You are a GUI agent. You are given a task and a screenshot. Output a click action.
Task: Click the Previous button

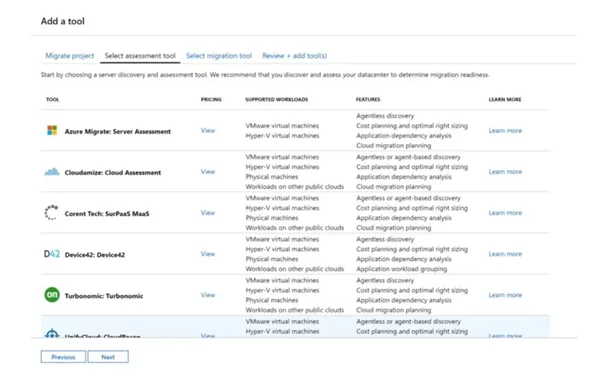click(x=63, y=357)
